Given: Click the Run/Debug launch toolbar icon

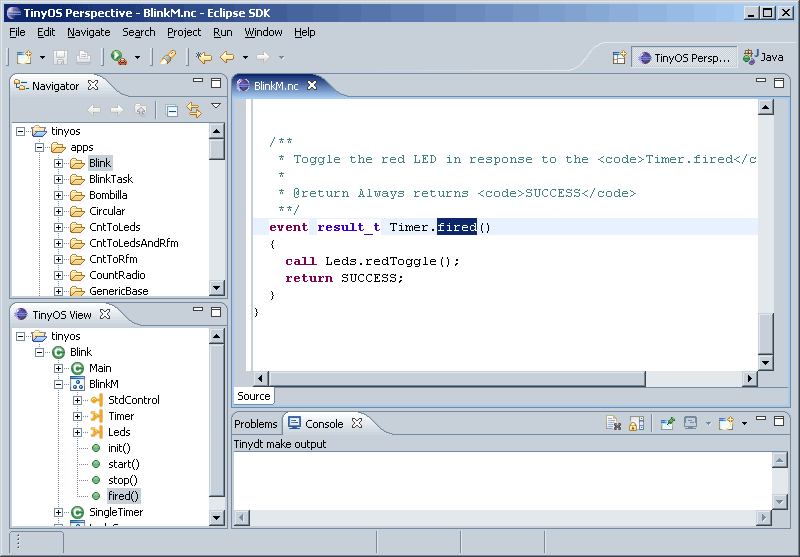Looking at the screenshot, I should (119, 58).
